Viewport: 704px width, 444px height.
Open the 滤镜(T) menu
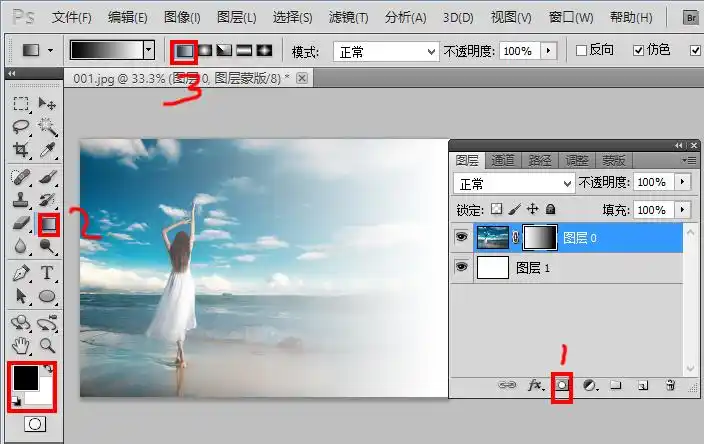tap(349, 18)
